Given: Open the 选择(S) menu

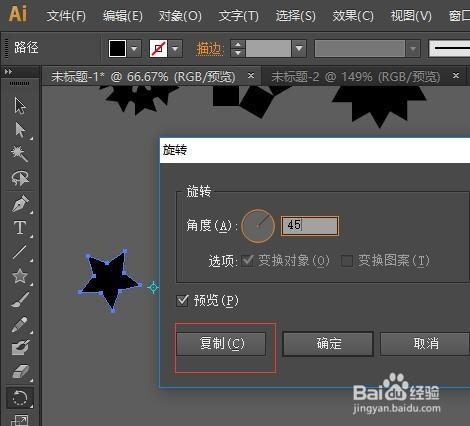Looking at the screenshot, I should 295,16.
